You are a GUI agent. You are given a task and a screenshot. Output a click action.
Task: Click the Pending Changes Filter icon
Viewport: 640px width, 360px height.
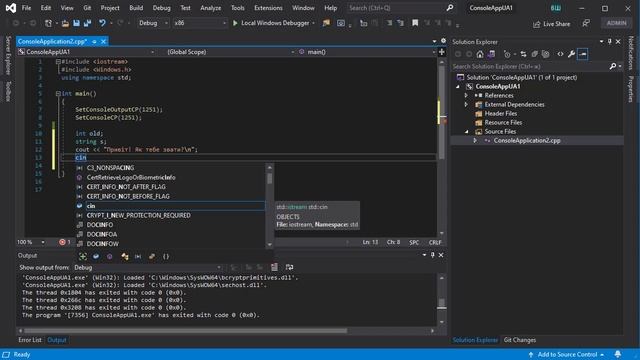[507, 54]
